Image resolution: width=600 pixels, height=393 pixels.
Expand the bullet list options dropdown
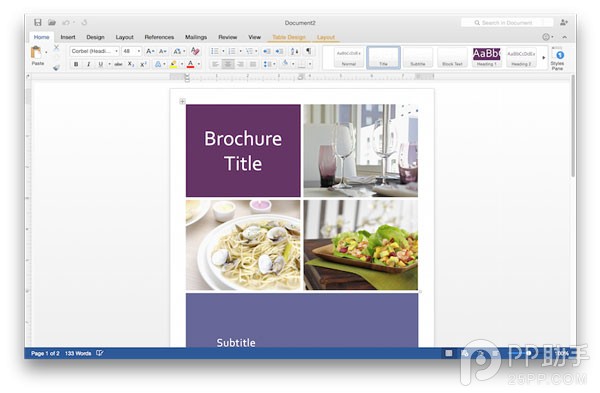pyautogui.click(x=223, y=51)
